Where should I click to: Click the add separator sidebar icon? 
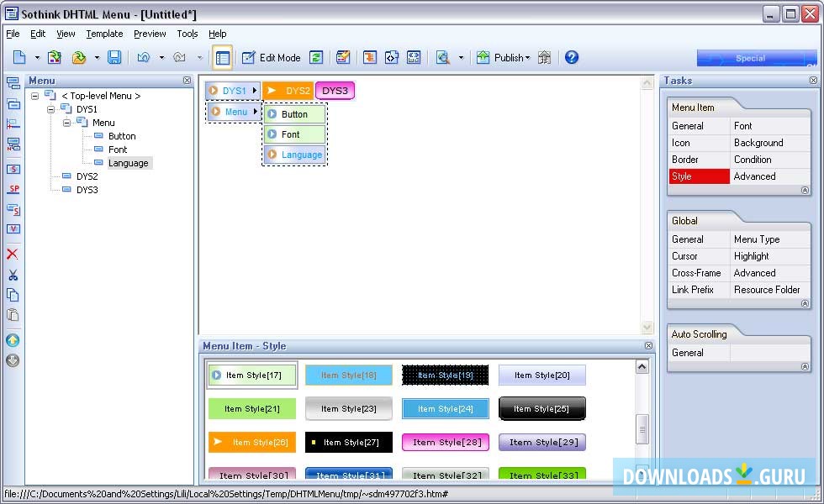click(x=13, y=124)
